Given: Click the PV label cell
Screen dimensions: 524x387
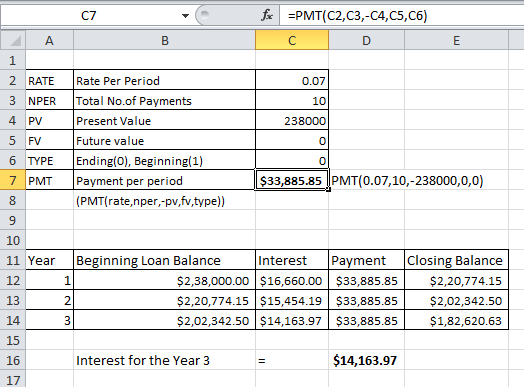Looking at the screenshot, I should (49, 120).
